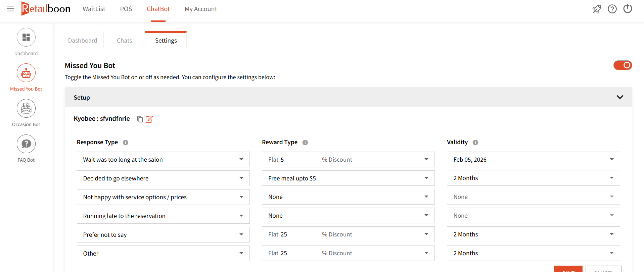The height and width of the screenshot is (272, 644).
Task: Open the Feb 05, 2026 validity dropdown
Action: pyautogui.click(x=533, y=159)
